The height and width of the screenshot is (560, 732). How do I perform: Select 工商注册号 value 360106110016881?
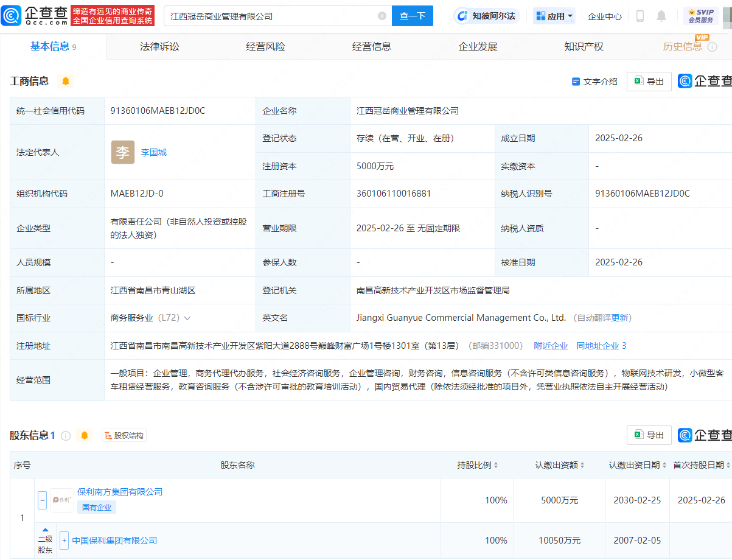[x=394, y=194]
